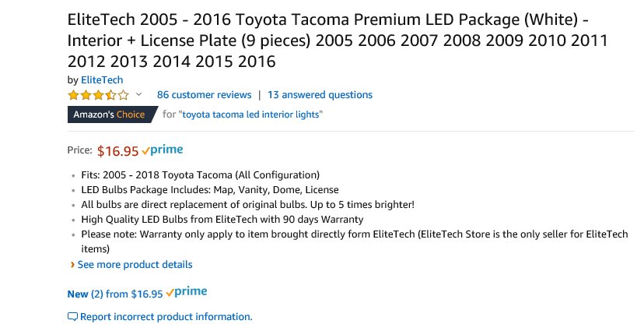
Task: Click the orange arrow before See more
Action: point(72,264)
